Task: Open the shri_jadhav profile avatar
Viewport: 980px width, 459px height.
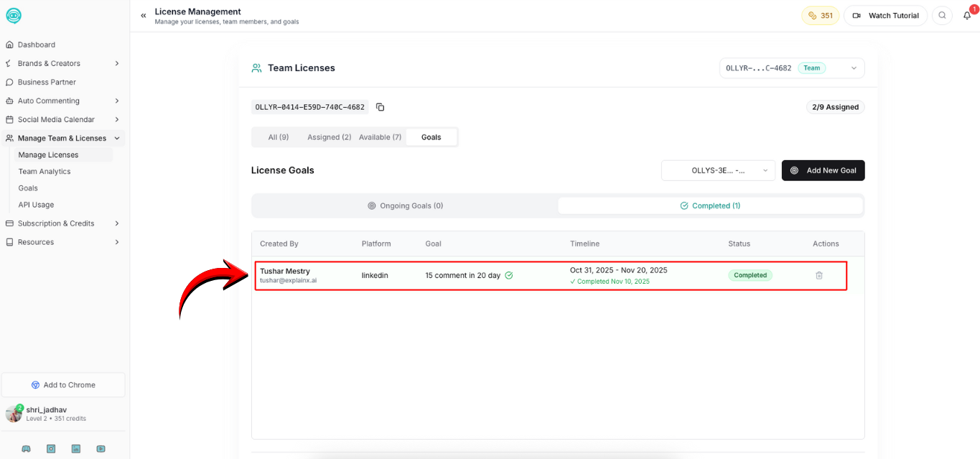Action: pyautogui.click(x=13, y=413)
